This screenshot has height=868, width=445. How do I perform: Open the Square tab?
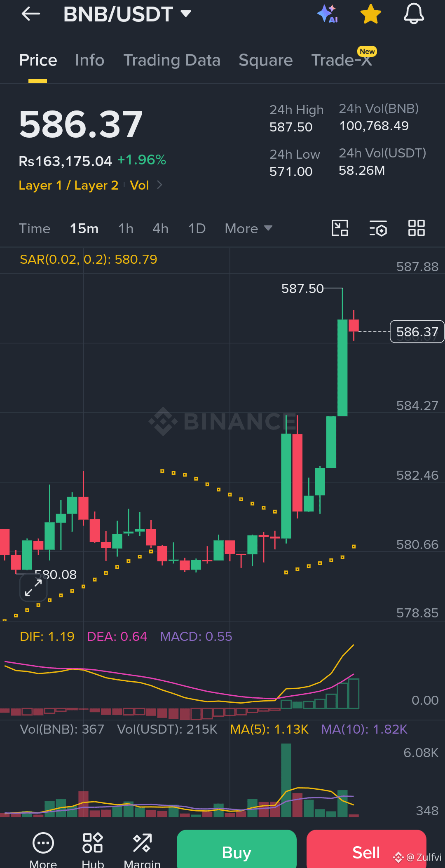coord(266,60)
